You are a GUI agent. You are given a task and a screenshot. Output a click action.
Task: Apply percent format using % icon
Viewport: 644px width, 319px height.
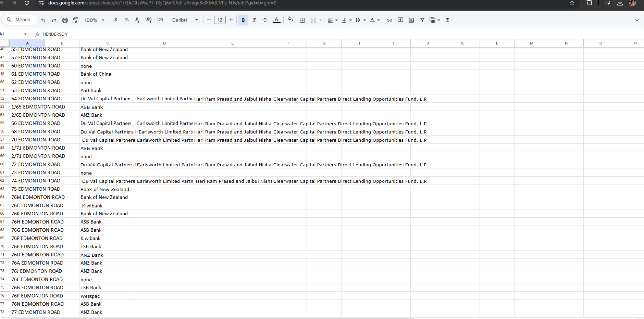coord(127,20)
